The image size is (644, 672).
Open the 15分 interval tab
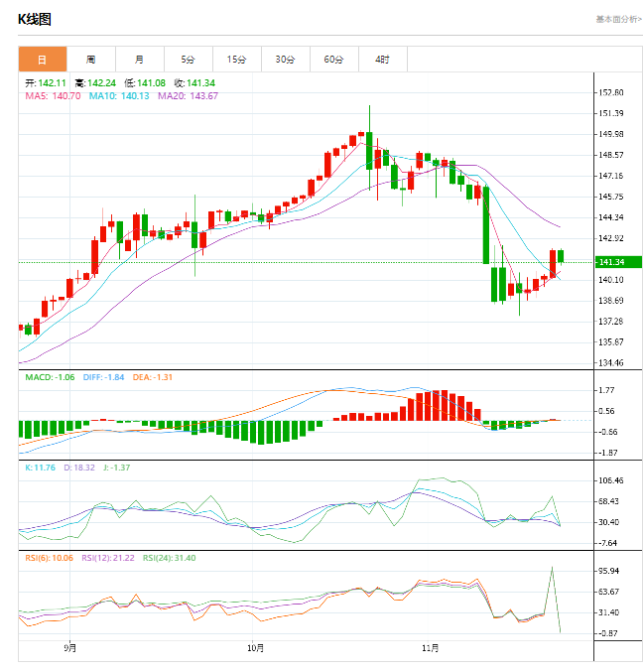tap(236, 60)
